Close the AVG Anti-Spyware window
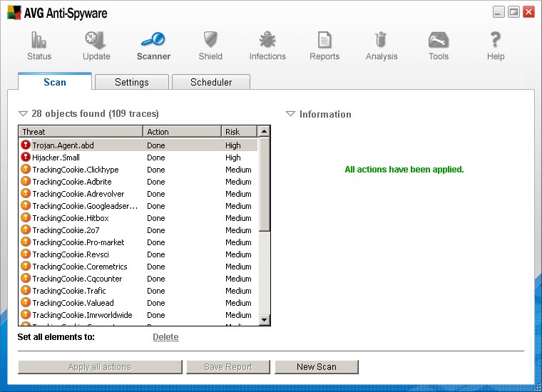The height and width of the screenshot is (392, 542). (x=529, y=12)
